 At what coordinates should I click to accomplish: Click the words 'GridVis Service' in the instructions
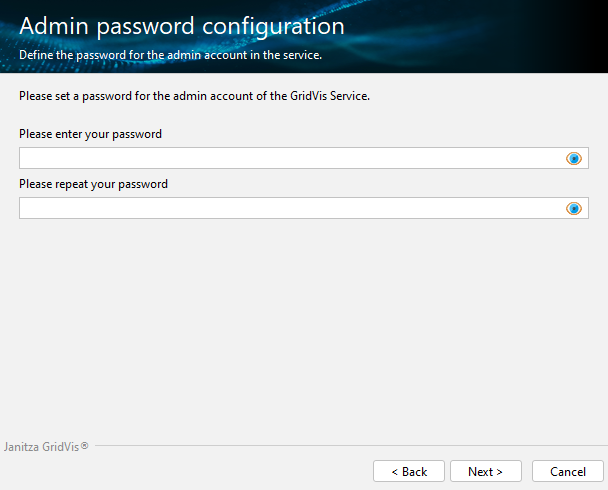(330, 97)
